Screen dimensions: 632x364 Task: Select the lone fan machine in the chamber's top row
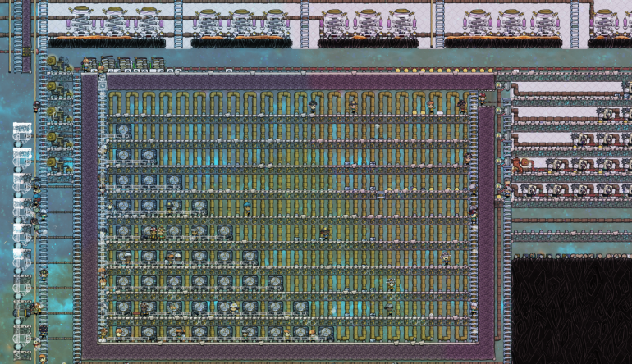(x=123, y=131)
